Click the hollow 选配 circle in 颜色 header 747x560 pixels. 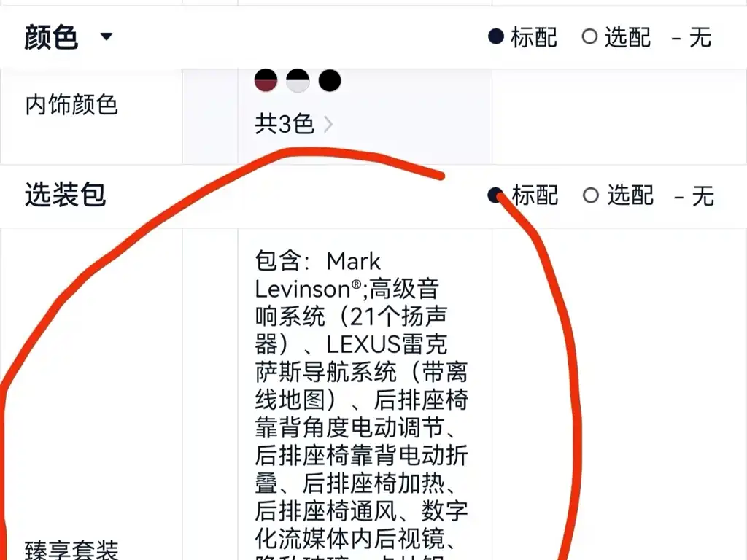(589, 36)
